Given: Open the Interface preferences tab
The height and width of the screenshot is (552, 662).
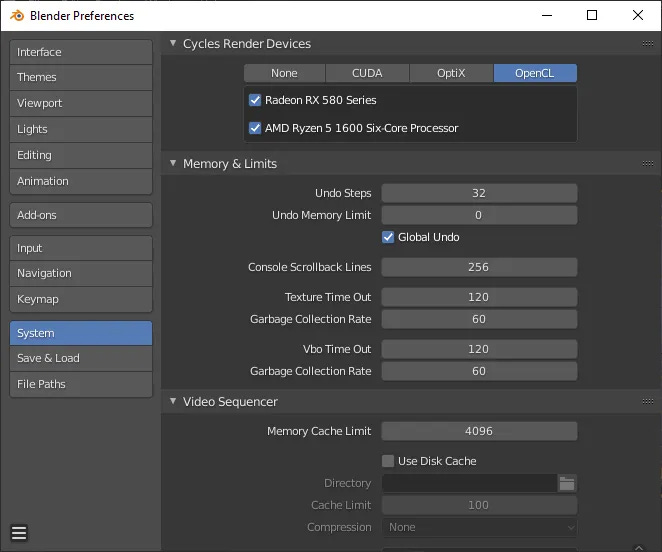Looking at the screenshot, I should tap(81, 52).
